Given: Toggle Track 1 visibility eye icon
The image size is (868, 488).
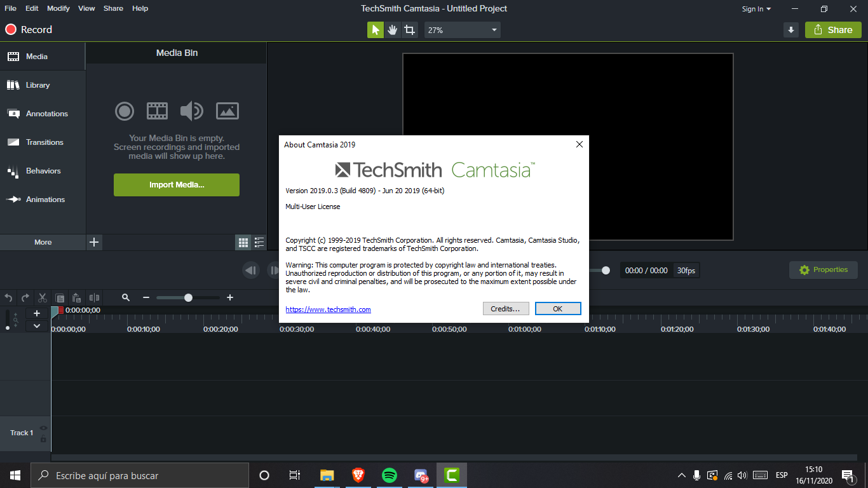Looking at the screenshot, I should (x=43, y=428).
